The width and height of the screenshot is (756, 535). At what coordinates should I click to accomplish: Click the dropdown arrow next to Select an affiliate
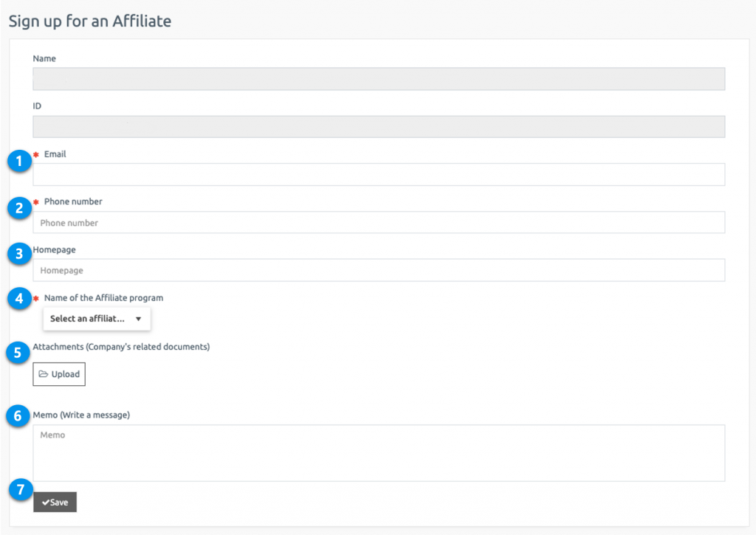(x=138, y=319)
